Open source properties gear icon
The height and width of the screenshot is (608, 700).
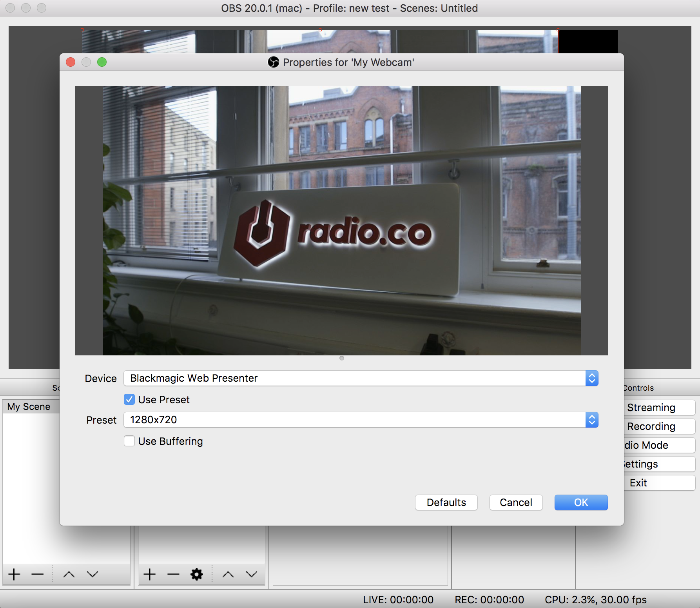coord(197,574)
